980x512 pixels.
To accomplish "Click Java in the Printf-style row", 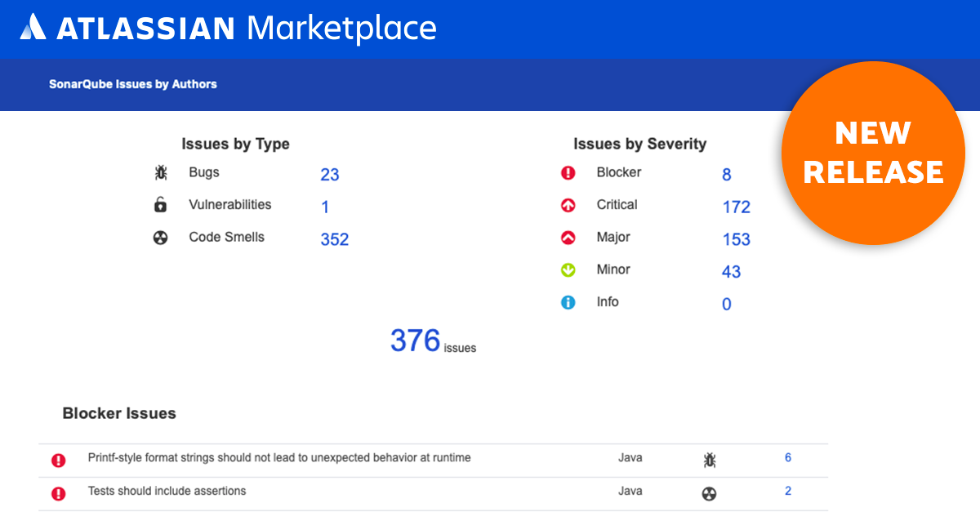I will click(630, 458).
